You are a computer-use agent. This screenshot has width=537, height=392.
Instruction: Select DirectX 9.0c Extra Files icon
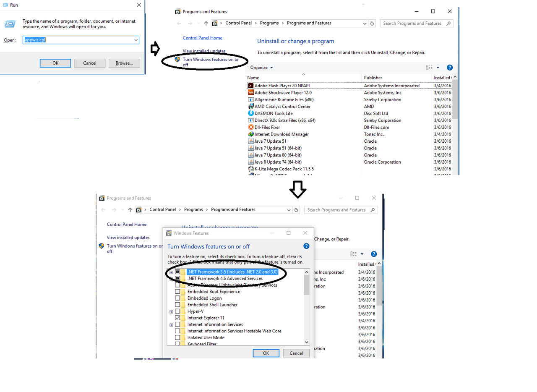click(251, 120)
